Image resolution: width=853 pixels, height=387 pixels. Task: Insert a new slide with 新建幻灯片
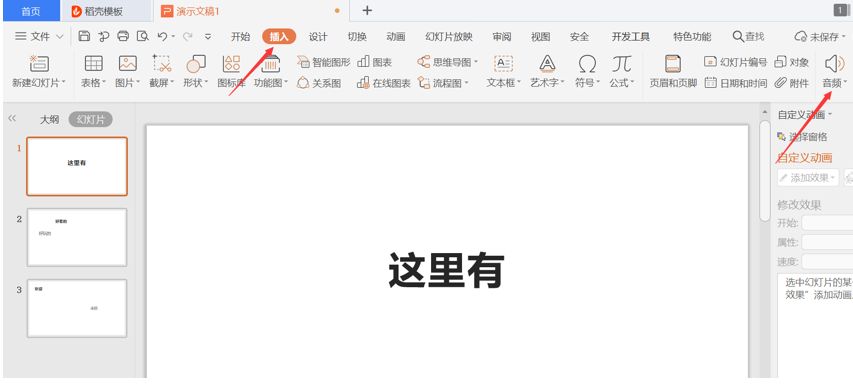tap(39, 72)
